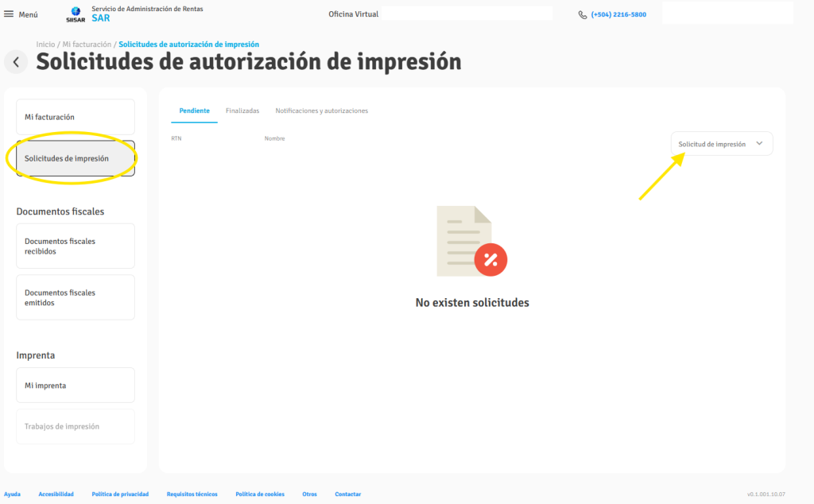Screen dimensions: 814x504
Task: Go back using the left chevron button
Action: pyautogui.click(x=16, y=62)
